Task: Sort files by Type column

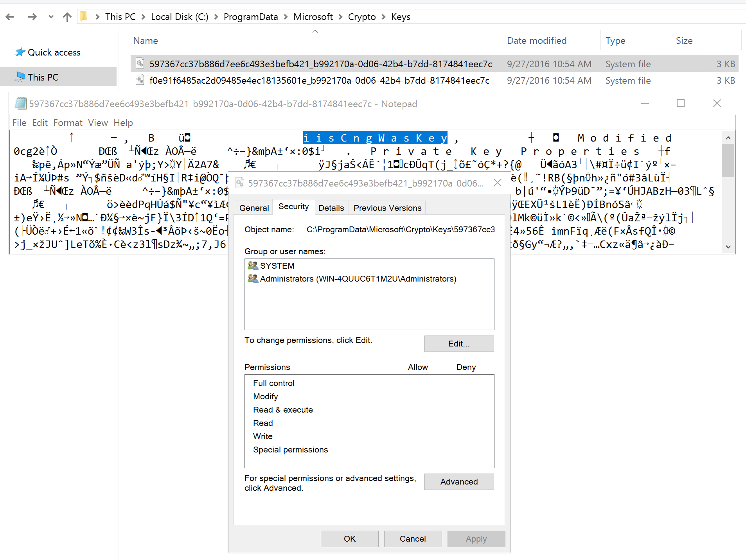Action: (x=615, y=41)
